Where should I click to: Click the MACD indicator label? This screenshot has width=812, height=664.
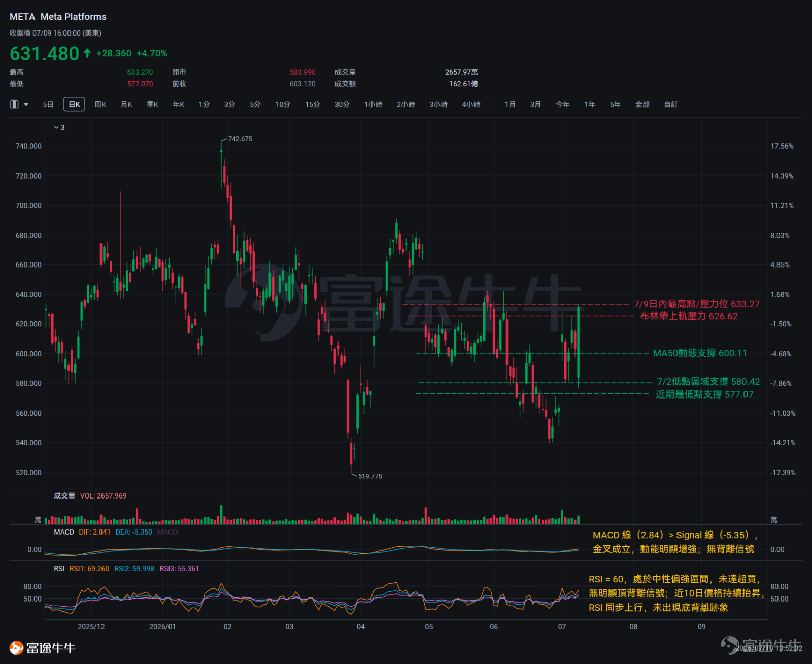64,532
